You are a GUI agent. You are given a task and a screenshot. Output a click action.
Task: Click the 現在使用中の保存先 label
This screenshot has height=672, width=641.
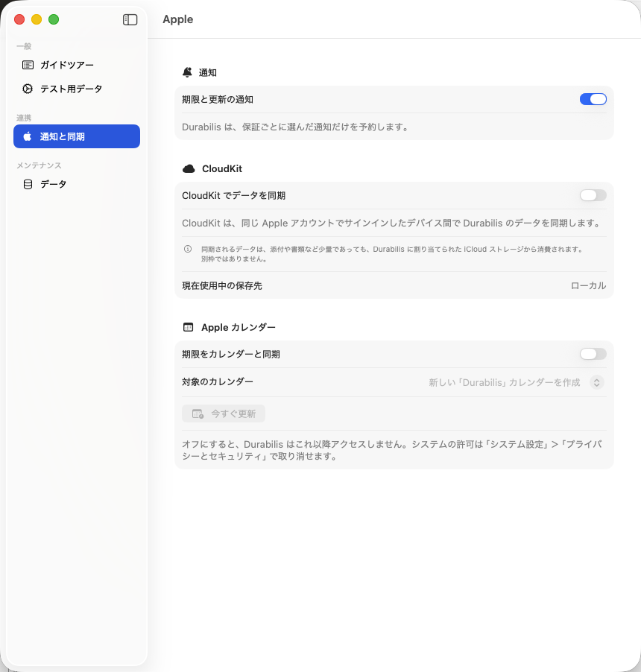(222, 286)
